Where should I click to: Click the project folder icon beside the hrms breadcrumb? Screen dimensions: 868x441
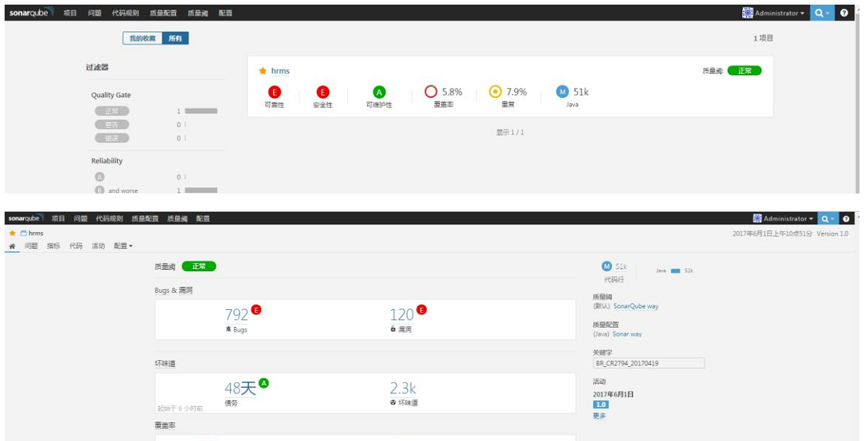click(x=24, y=233)
